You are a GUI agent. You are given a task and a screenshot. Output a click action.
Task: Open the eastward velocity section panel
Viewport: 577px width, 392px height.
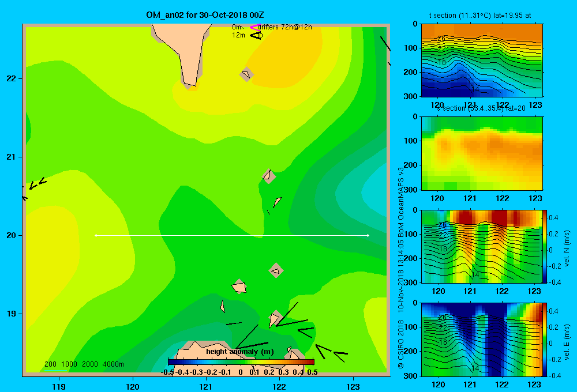(482, 340)
